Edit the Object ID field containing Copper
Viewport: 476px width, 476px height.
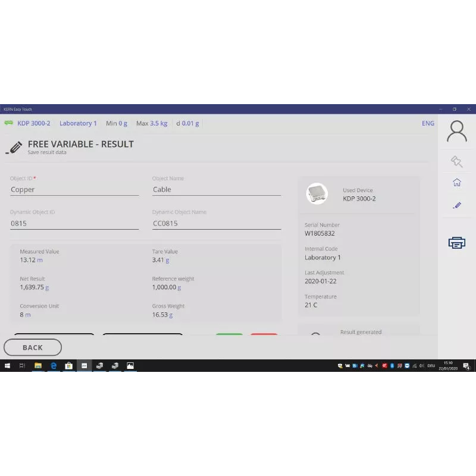point(74,190)
